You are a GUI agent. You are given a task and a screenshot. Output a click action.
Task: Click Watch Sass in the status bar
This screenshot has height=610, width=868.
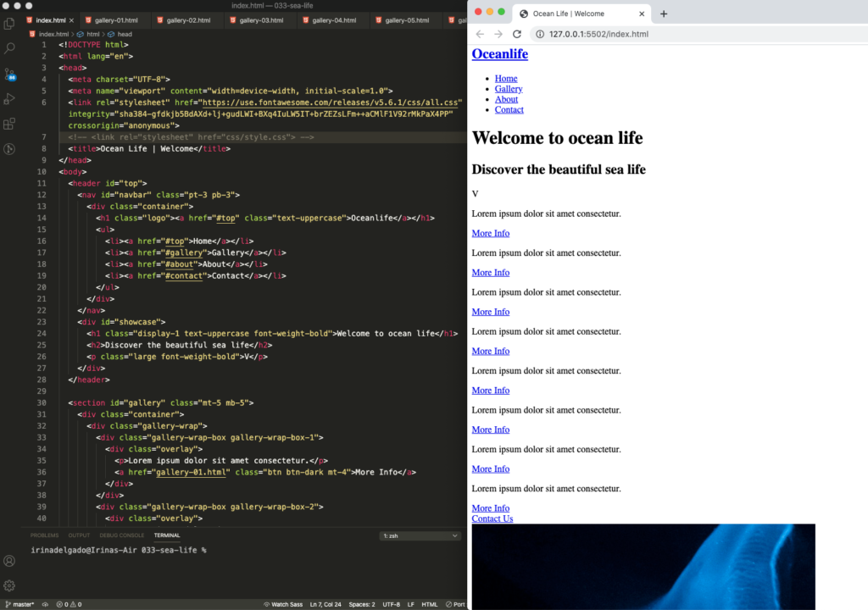click(283, 604)
